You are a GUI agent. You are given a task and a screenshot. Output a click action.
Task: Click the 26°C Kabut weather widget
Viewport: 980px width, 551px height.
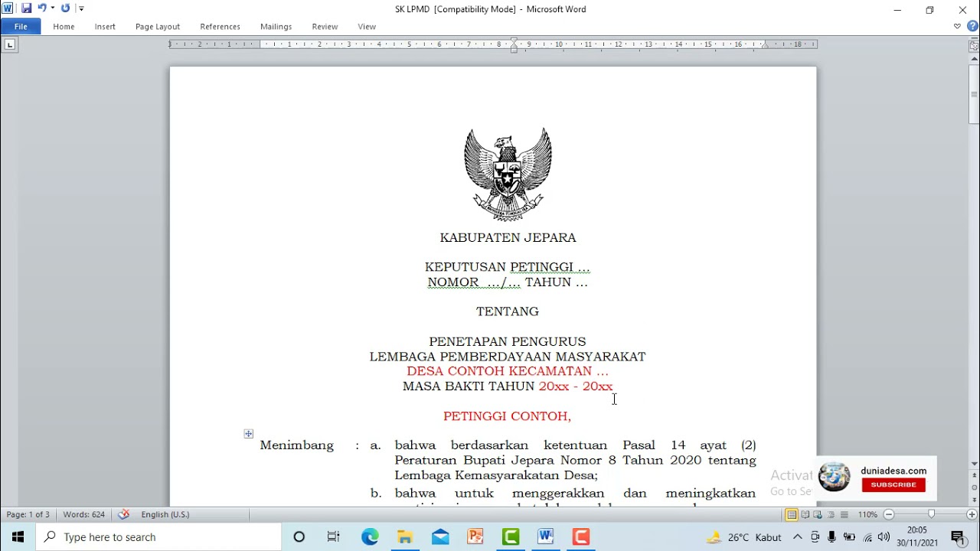(x=744, y=537)
